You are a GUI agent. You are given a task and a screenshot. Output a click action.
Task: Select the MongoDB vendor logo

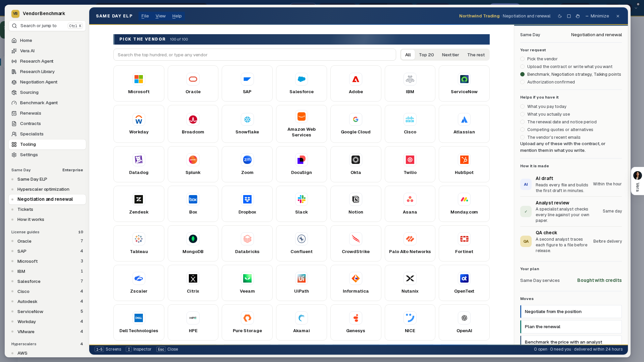tap(193, 239)
